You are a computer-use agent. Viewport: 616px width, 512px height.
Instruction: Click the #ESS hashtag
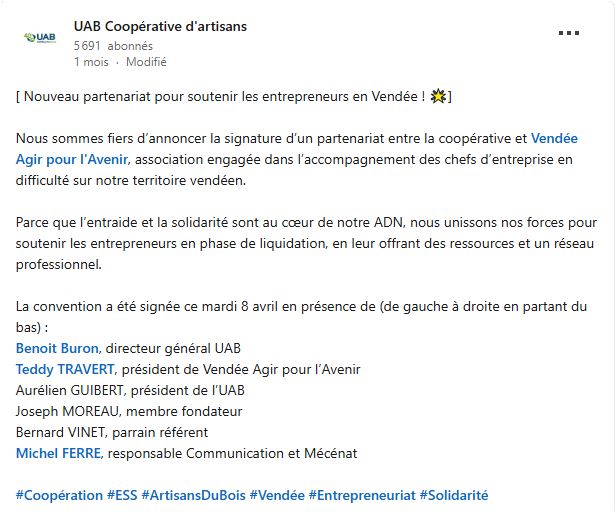(x=122, y=495)
